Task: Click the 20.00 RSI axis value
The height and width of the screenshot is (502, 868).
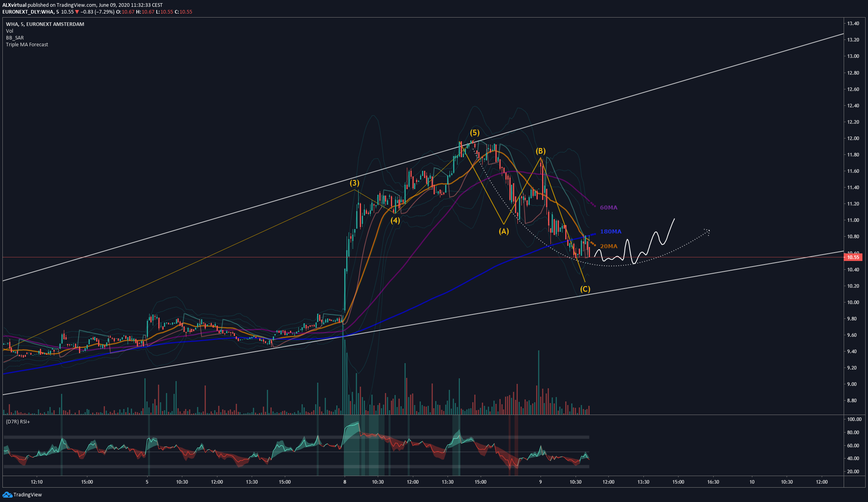Action: 853,472
